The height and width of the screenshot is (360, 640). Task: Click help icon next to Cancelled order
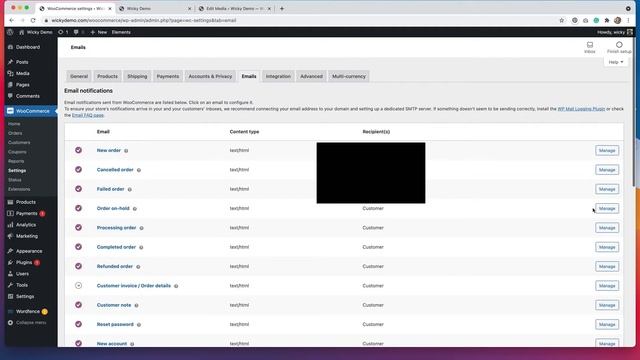pos(139,170)
